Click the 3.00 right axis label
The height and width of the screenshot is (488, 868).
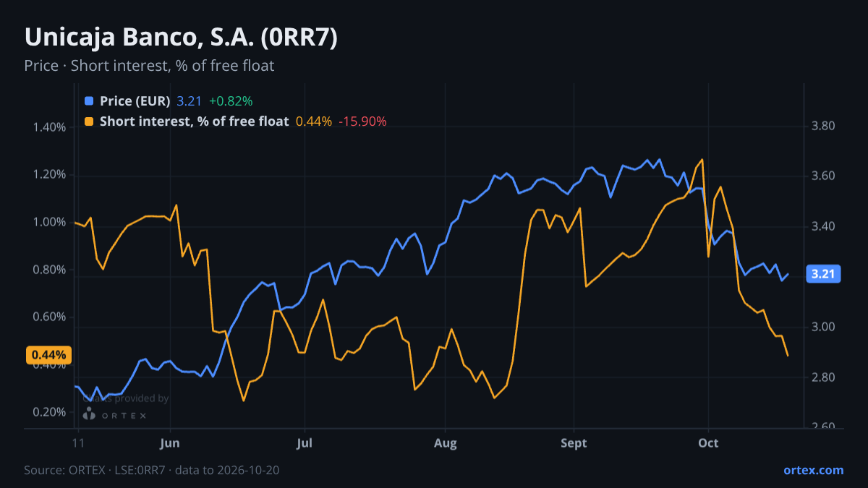pyautogui.click(x=824, y=328)
